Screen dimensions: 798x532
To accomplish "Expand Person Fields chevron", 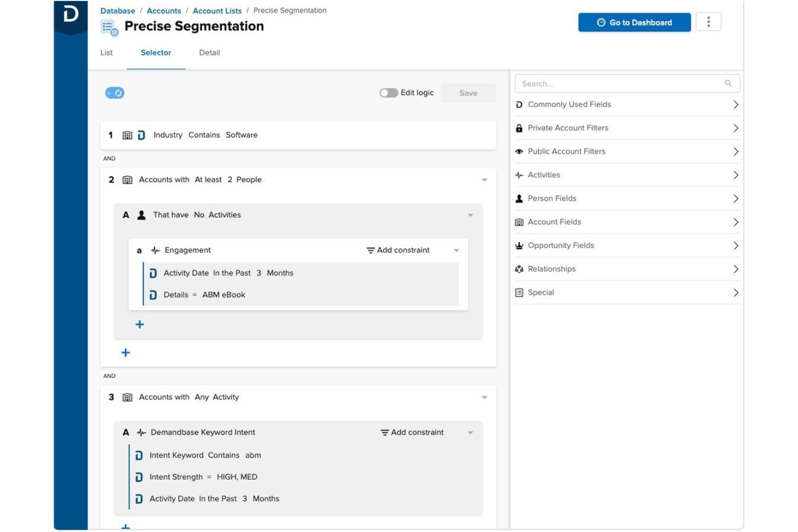I will (735, 199).
